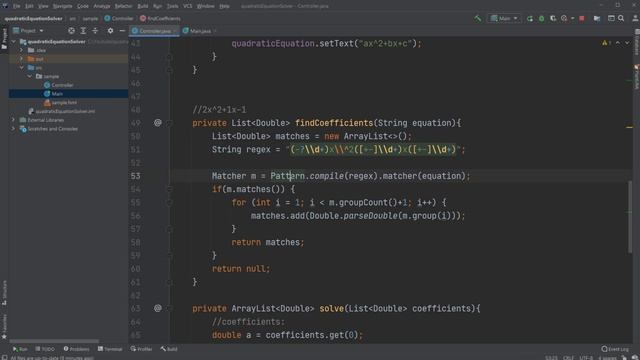The height and width of the screenshot is (360, 640).
Task: Open the Tools menu
Action: pyautogui.click(x=172, y=6)
